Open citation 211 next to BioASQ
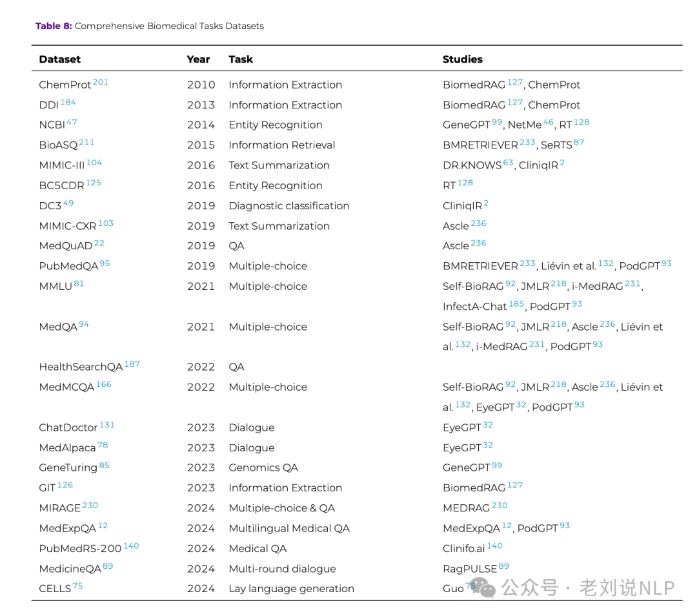 tap(86, 142)
